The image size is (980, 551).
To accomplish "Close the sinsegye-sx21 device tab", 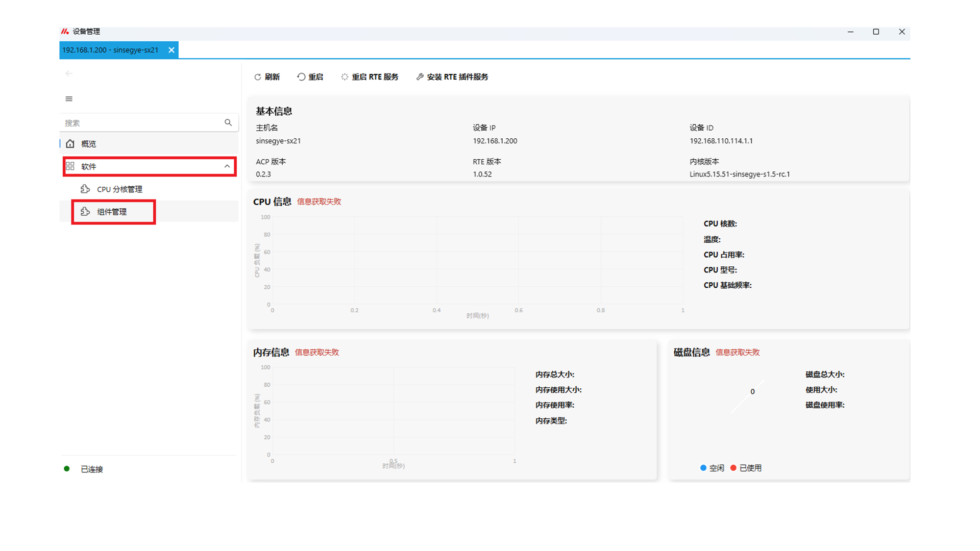I will point(171,50).
